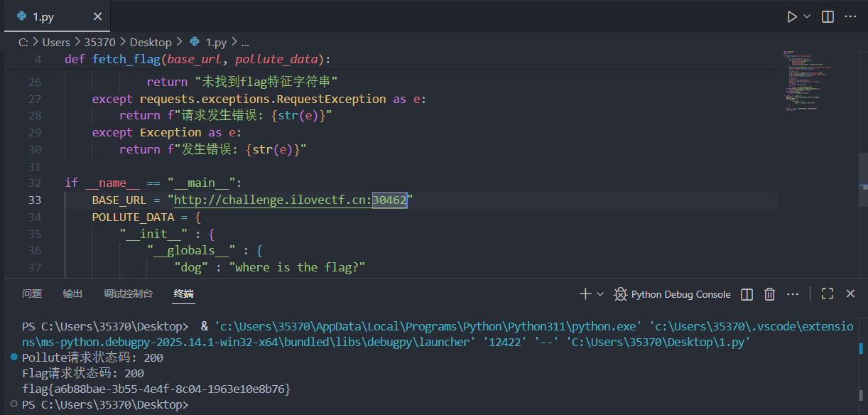Click the flag{a6b88bae...} output line
The image size is (868, 415).
[x=156, y=389]
